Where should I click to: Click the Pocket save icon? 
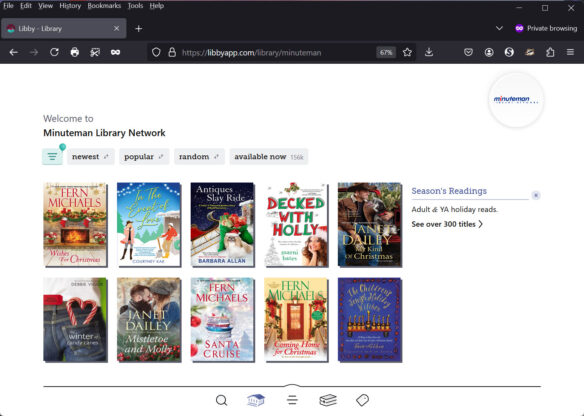(469, 53)
